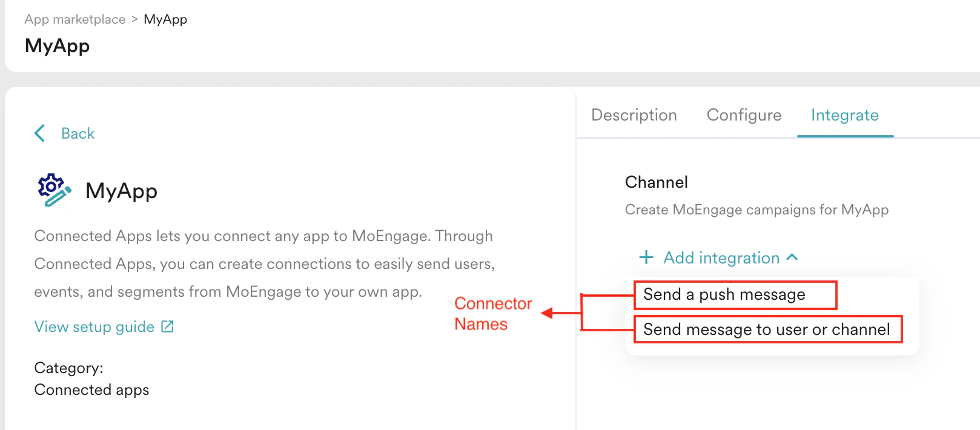Click the MyApp gear-and-pencil logo icon
980x430 pixels.
click(55, 190)
